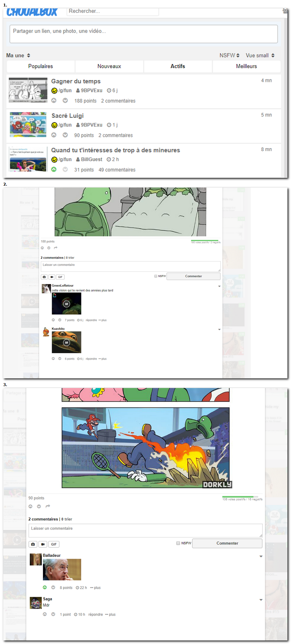Image resolution: width=291 pixels, height=644 pixels.
Task: Click share arrow under the 188 points label
Action: (x=56, y=248)
